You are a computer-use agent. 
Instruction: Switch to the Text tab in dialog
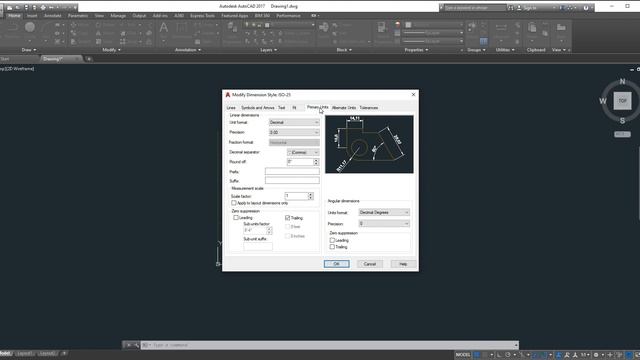point(282,108)
